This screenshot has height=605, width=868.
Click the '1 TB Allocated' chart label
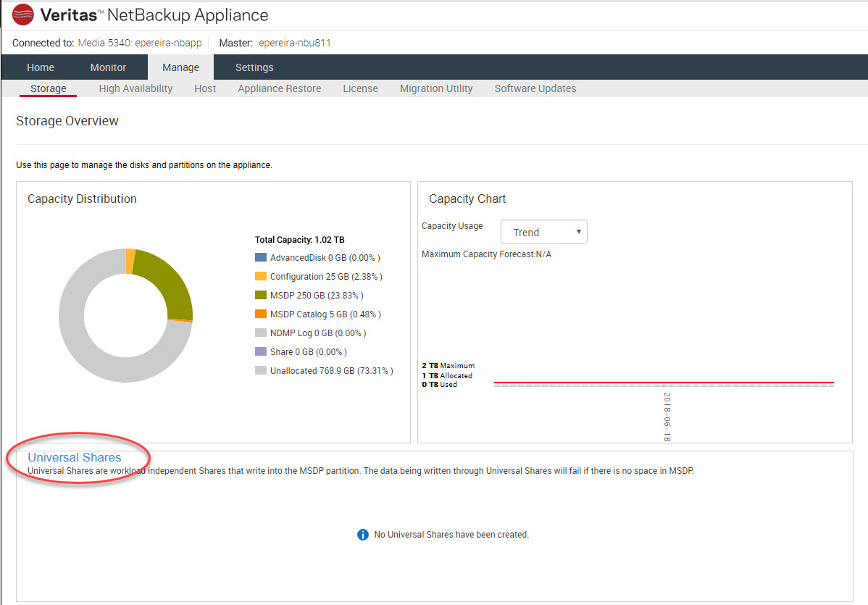(447, 375)
